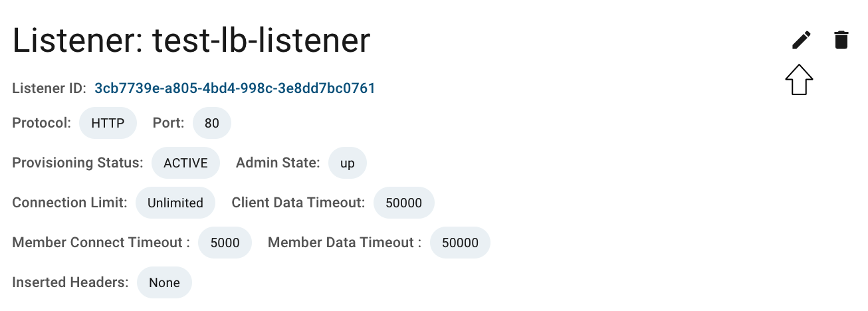Click the Client Data Timeout 50000 value

[x=404, y=203]
